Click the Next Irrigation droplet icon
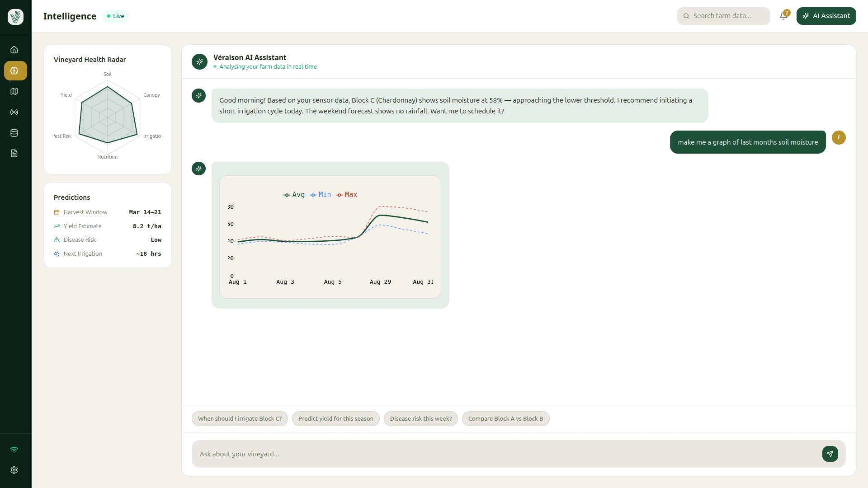 point(57,254)
